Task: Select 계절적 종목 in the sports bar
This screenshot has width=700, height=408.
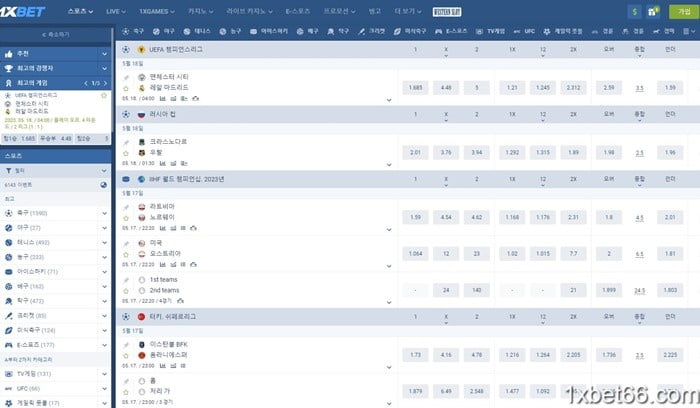Action: (x=563, y=31)
